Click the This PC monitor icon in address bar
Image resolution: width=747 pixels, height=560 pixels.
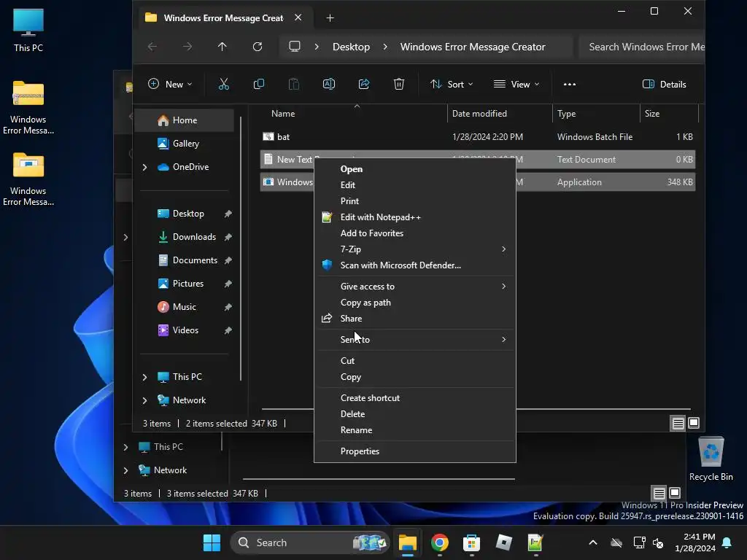[295, 47]
